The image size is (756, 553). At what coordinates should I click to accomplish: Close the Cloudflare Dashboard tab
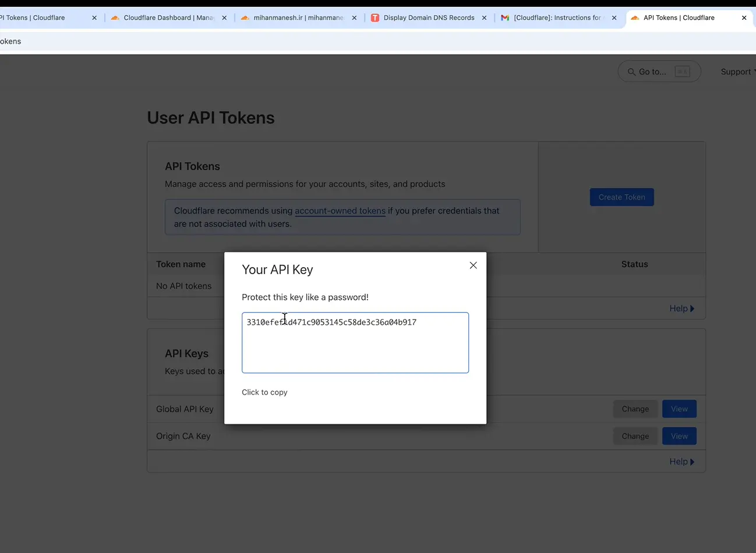pos(224,18)
